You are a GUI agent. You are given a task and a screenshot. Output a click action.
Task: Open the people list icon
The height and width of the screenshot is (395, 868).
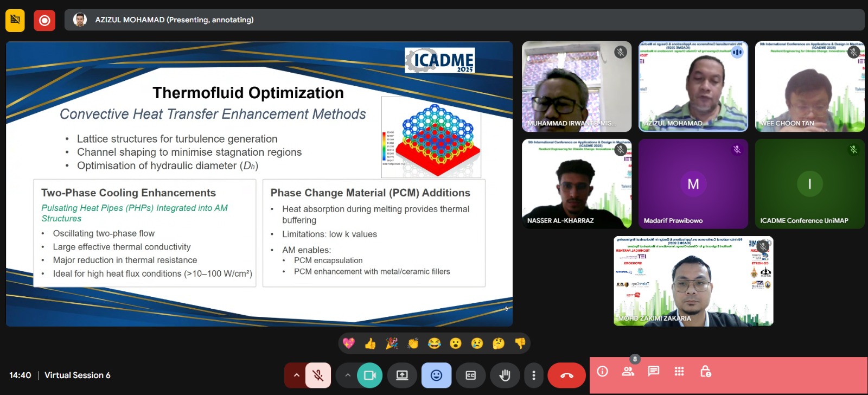628,372
